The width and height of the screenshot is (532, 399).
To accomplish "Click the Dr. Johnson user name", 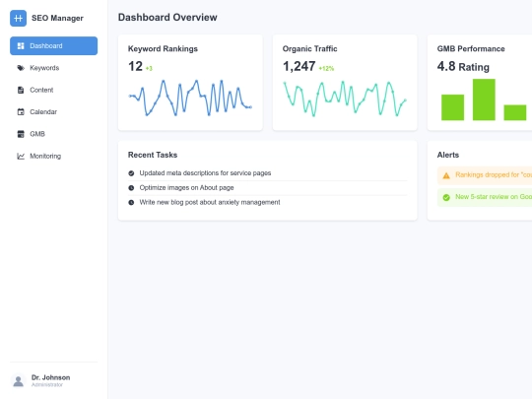I will pyautogui.click(x=51, y=377).
